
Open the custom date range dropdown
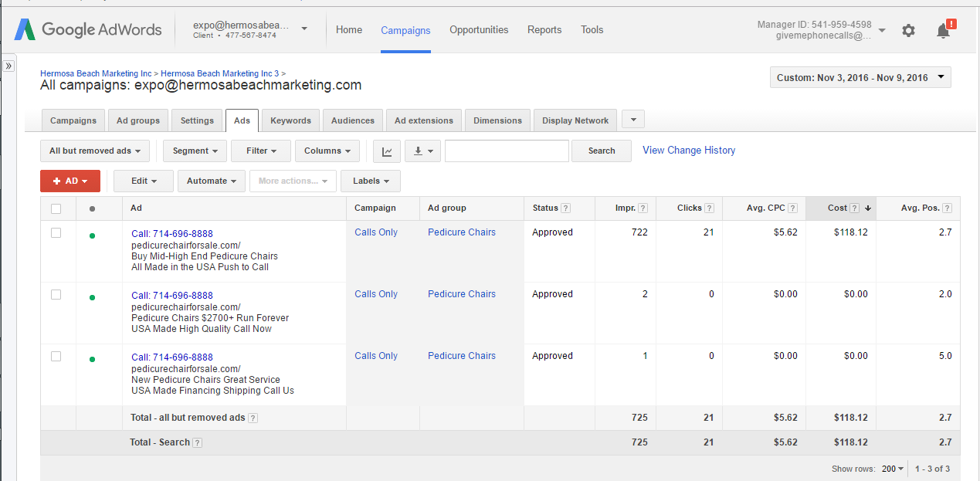pyautogui.click(x=860, y=78)
